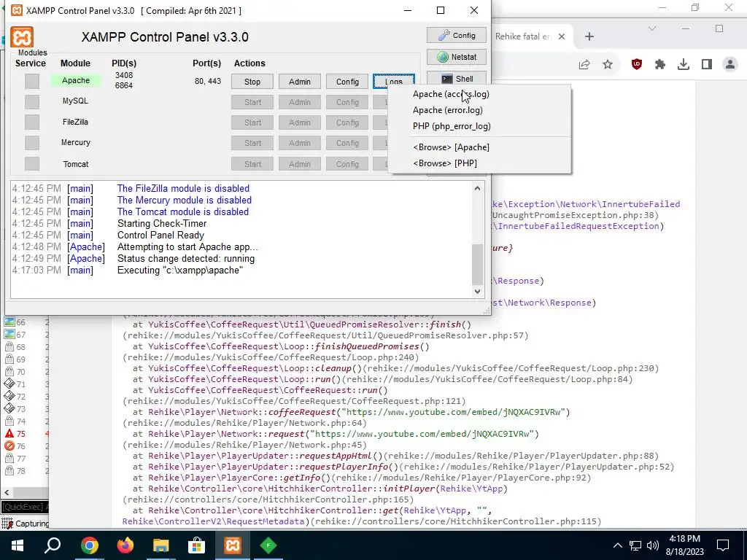Start the Mercury module
The height and width of the screenshot is (560, 747).
click(x=252, y=143)
